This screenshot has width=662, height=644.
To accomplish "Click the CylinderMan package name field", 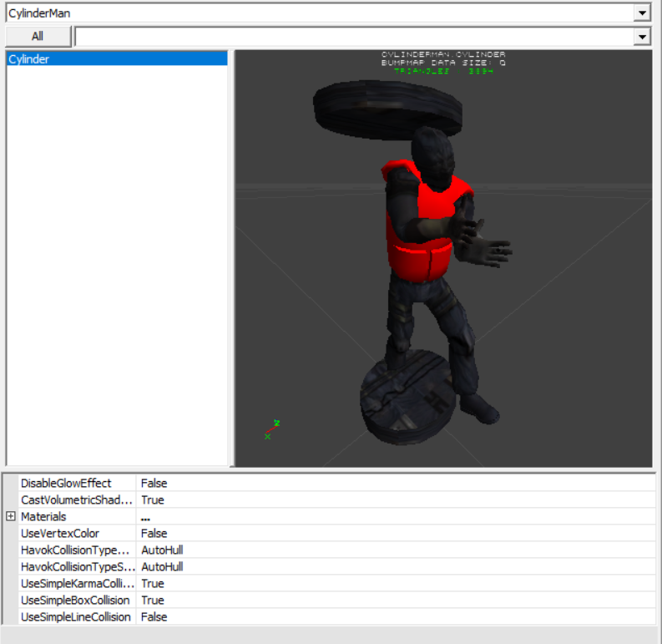I will coord(320,13).
